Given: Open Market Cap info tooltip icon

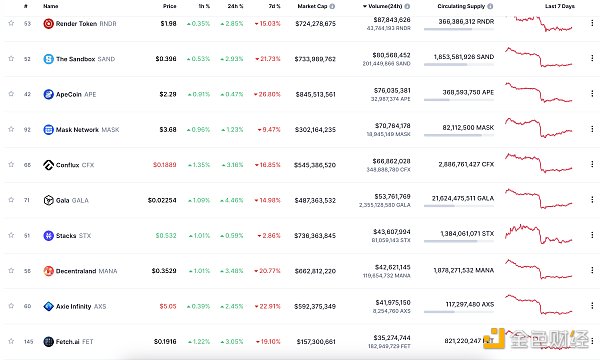Looking at the screenshot, I should (x=332, y=6).
